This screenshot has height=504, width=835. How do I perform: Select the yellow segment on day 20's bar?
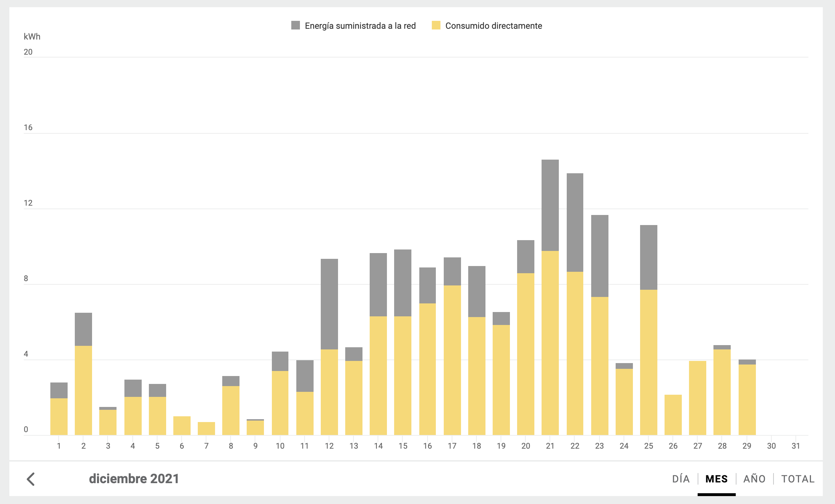(526, 354)
